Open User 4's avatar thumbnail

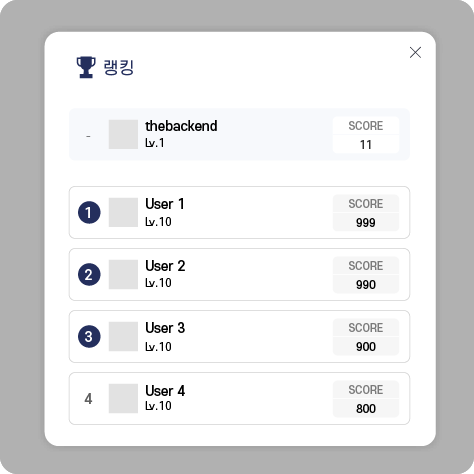click(123, 398)
